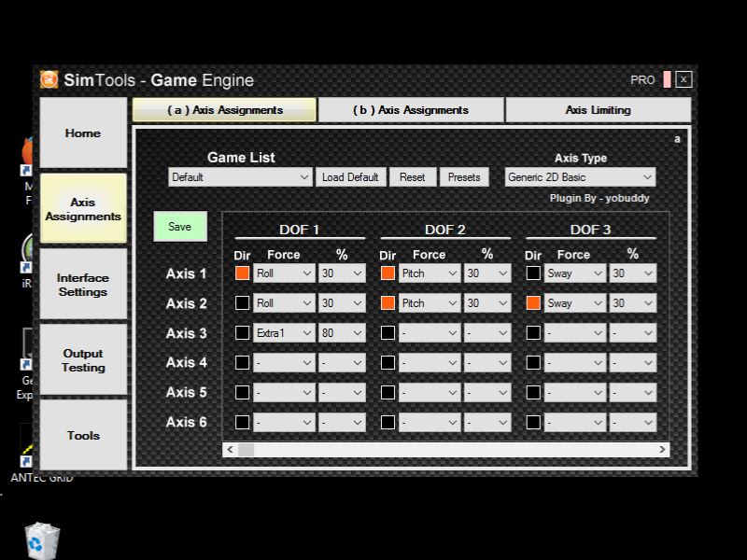Open Tools in the sidebar
Image resolution: width=747 pixels, height=560 pixels.
coord(83,435)
